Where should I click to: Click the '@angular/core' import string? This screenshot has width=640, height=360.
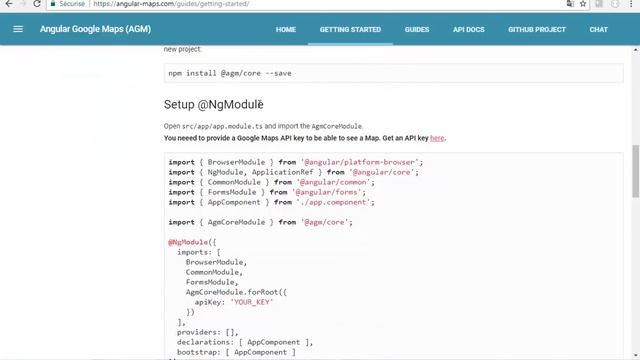(382, 172)
